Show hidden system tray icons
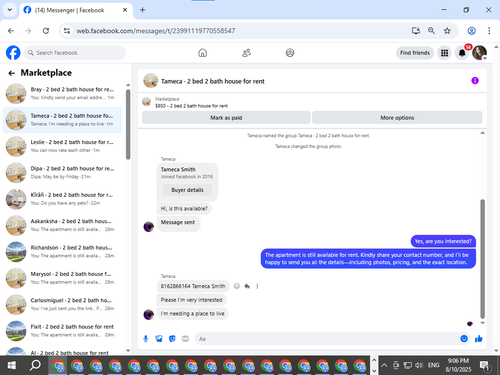The height and width of the screenshot is (375, 500). pos(384,365)
